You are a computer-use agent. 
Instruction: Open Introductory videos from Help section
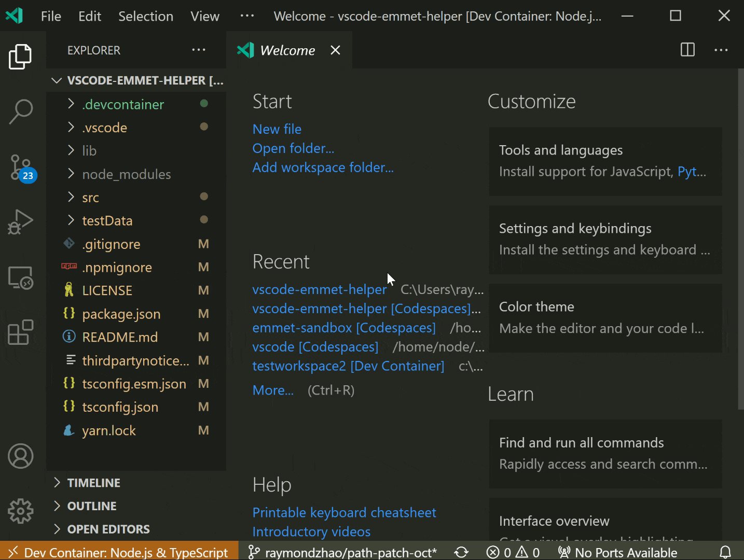coord(311,531)
